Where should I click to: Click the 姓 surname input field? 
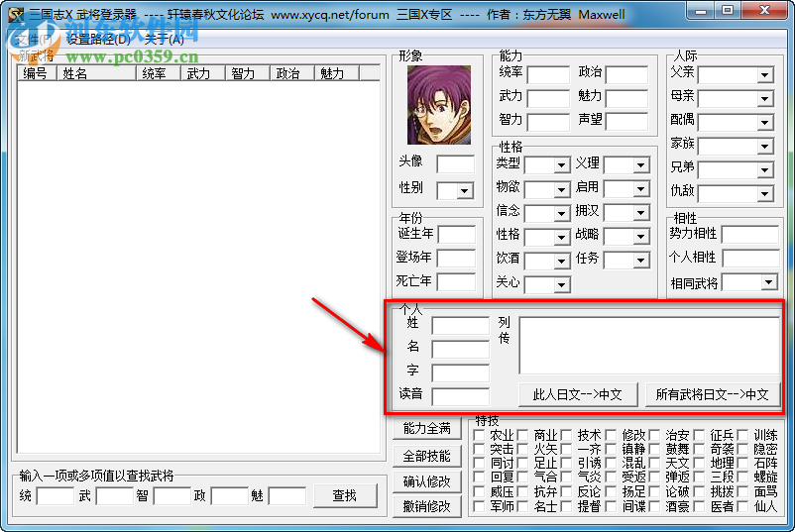(x=460, y=325)
